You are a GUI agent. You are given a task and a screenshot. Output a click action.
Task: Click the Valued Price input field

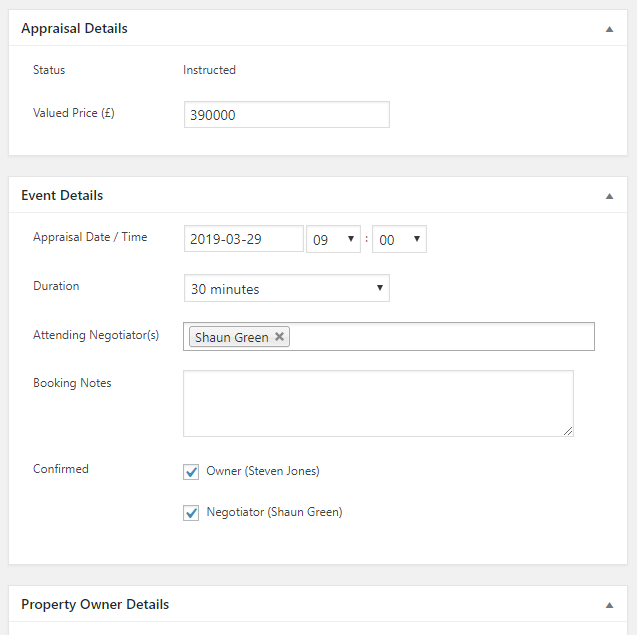click(x=287, y=115)
